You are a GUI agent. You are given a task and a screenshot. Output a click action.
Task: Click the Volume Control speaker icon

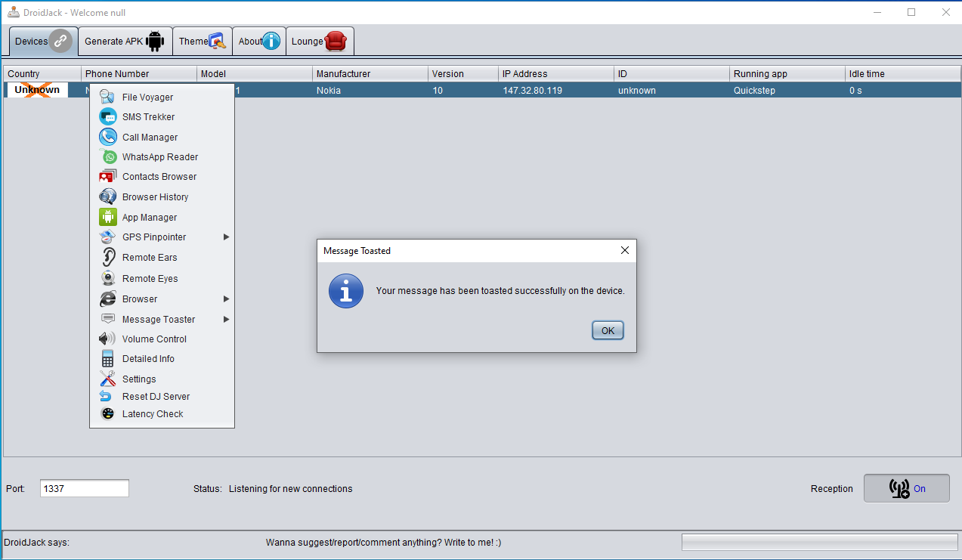[x=108, y=339]
